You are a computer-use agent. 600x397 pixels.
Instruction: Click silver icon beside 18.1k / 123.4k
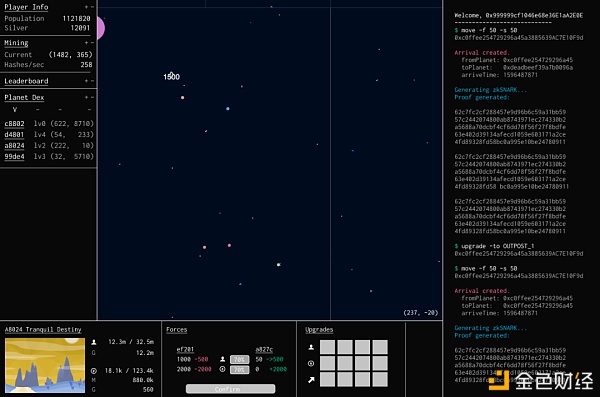(94, 371)
